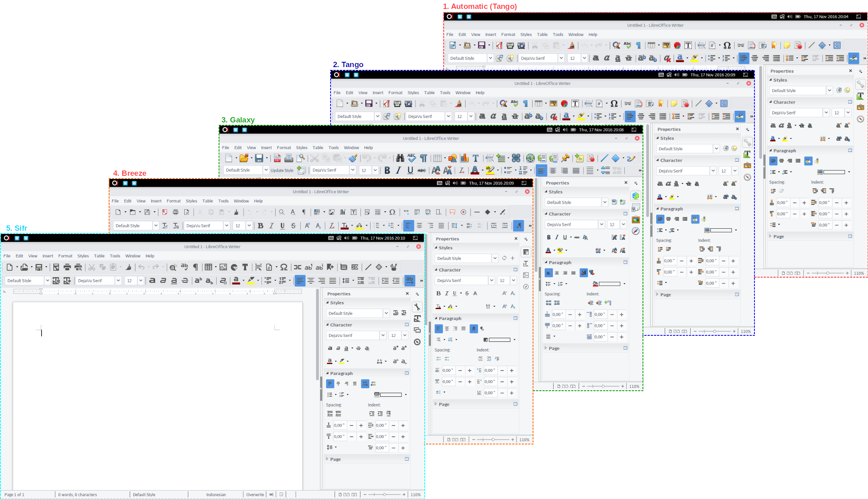The height and width of the screenshot is (499, 868).
Task: Click magnifier Find icon in Breeze window
Action: [282, 212]
